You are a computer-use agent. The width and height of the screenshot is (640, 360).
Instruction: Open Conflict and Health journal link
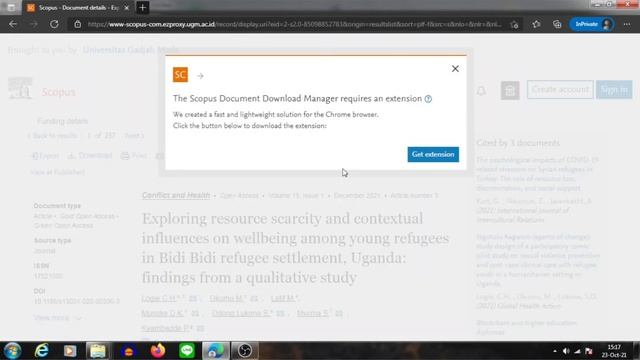176,195
